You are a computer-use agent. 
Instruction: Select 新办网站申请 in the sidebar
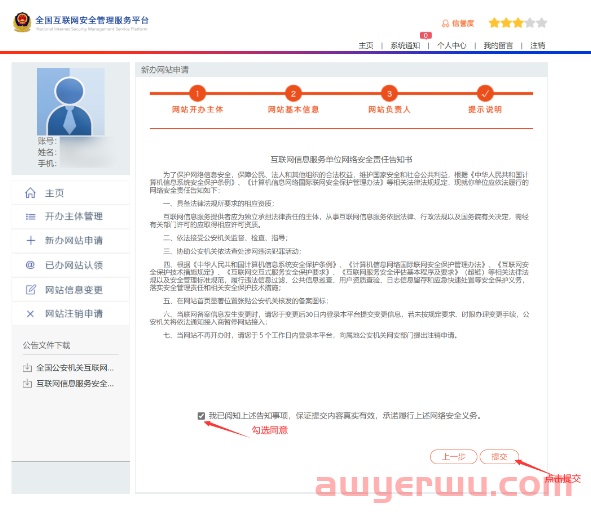pos(70,240)
